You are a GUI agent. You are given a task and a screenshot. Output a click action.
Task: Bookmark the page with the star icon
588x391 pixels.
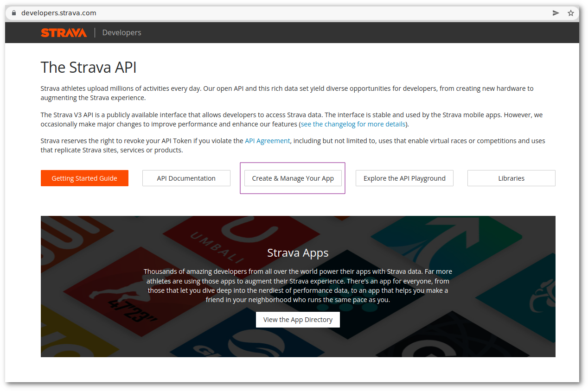pyautogui.click(x=571, y=13)
